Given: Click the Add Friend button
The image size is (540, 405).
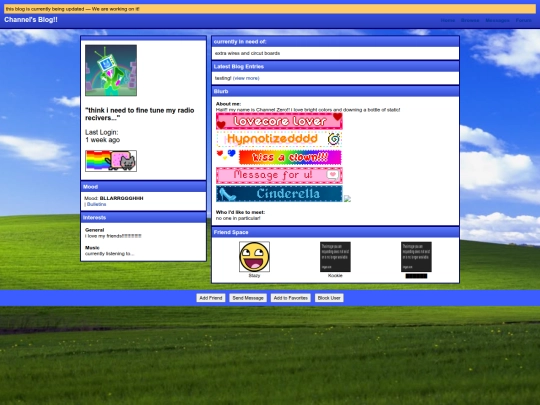Looking at the screenshot, I should click(x=211, y=298).
